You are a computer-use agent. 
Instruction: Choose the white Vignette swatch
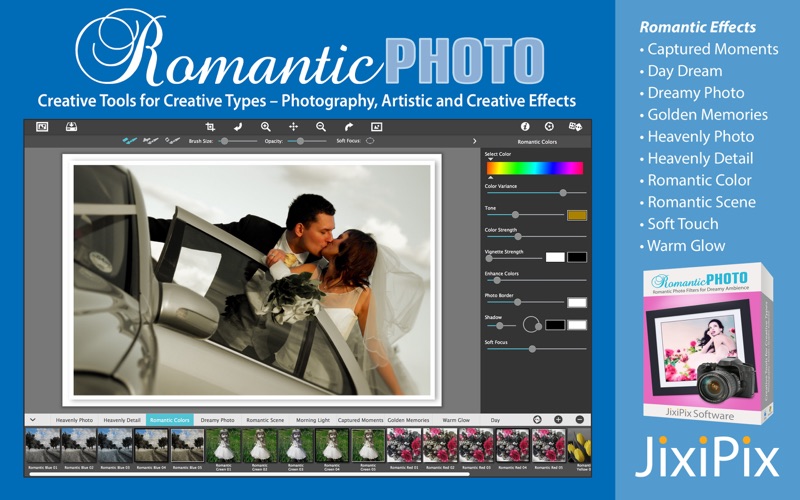click(555, 257)
